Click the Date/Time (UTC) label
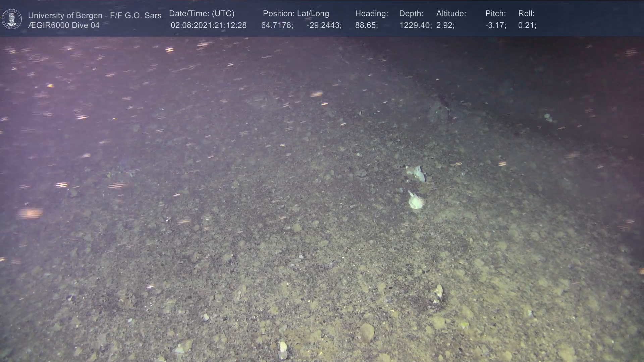Viewport: 644px width, 362px height. [x=202, y=14]
